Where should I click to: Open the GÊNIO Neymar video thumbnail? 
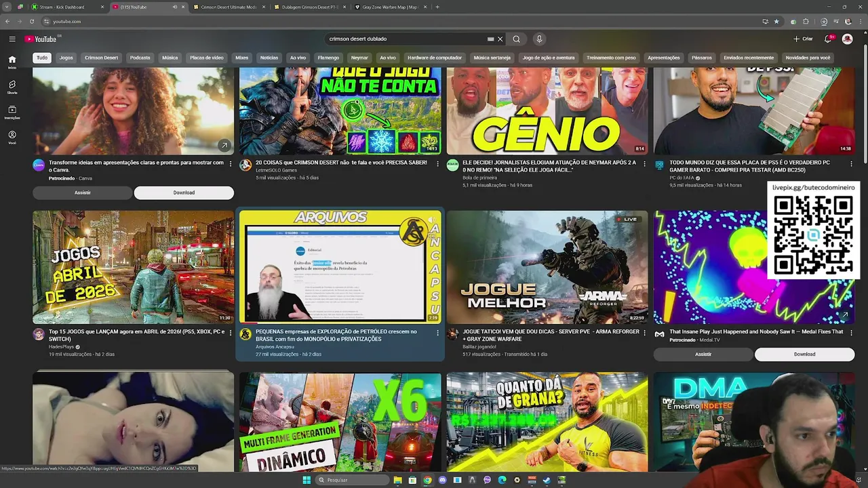pos(547,110)
